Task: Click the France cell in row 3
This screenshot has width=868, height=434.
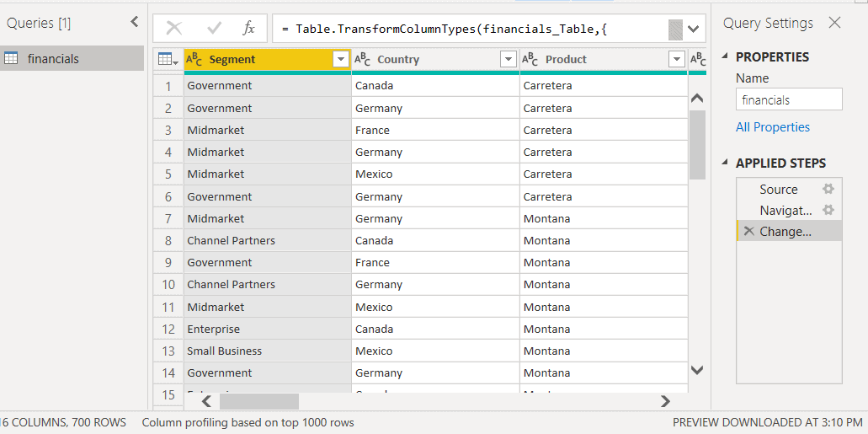Action: (435, 131)
